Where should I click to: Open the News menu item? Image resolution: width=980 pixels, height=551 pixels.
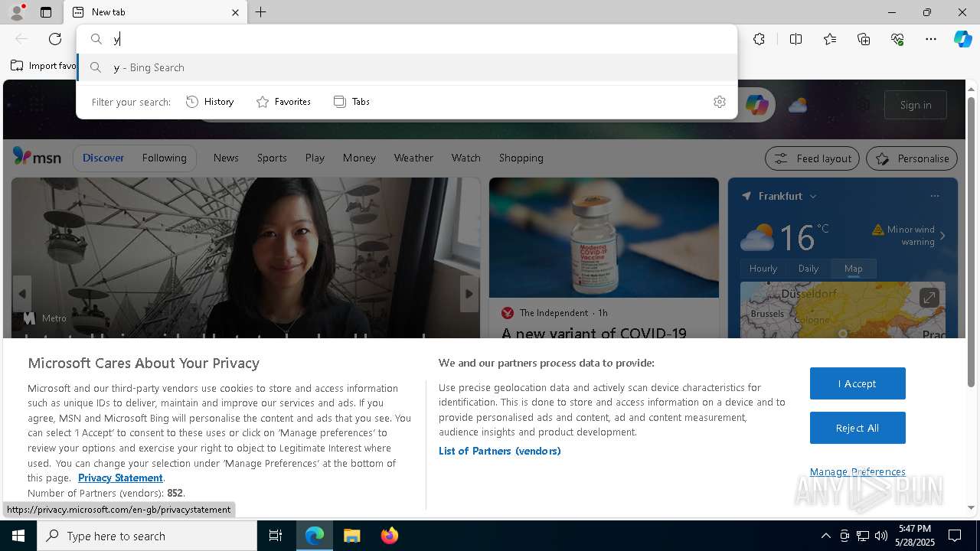[226, 158]
